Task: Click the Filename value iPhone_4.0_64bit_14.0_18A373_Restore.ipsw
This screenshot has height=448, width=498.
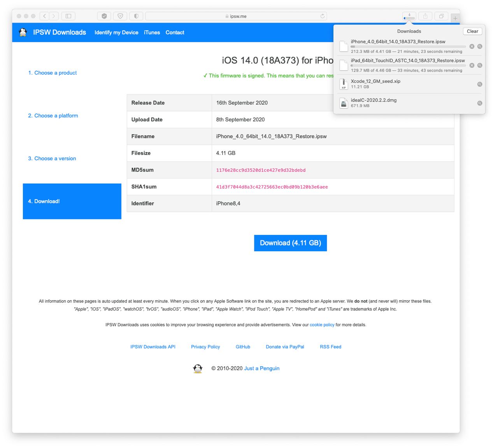Action: (x=271, y=136)
